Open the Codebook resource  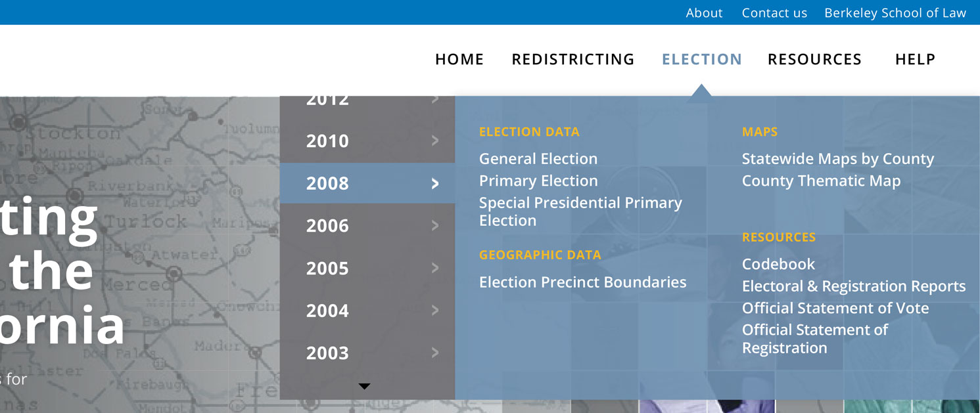(778, 264)
